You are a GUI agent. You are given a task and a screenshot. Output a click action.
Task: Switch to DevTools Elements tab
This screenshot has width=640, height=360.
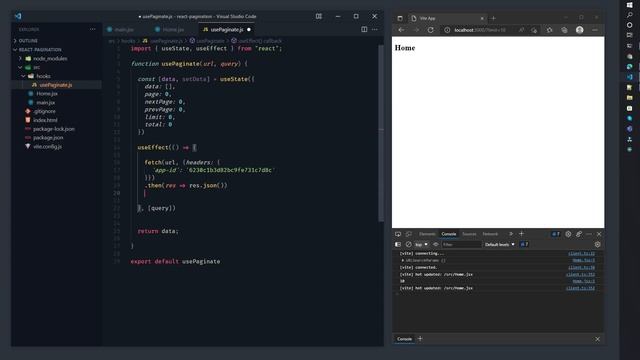click(x=427, y=234)
